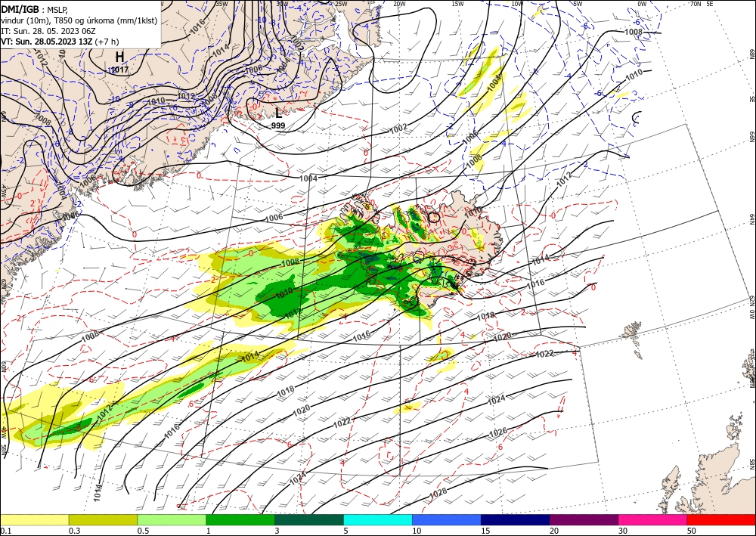Click the '0.3' legend scale value
The height and width of the screenshot is (536, 756).
click(x=74, y=531)
